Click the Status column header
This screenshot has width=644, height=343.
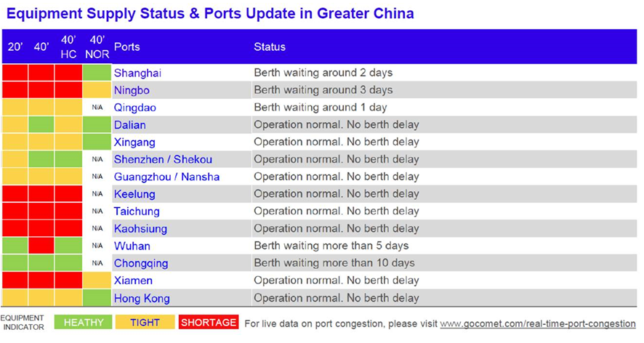click(270, 47)
